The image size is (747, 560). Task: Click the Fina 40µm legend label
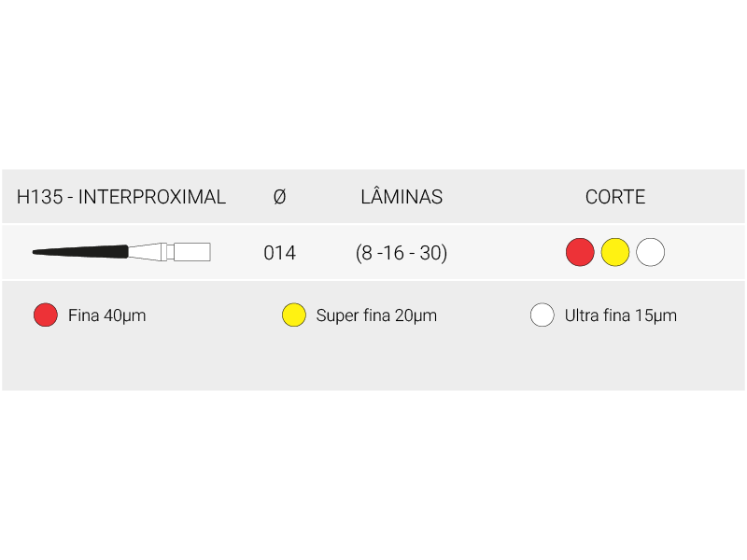coord(107,315)
